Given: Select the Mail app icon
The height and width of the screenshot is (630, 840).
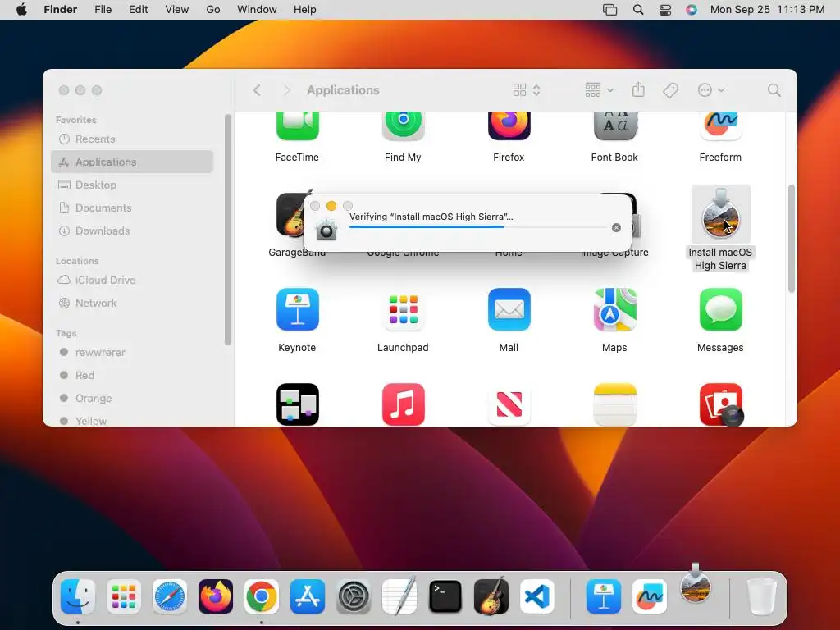Looking at the screenshot, I should (509, 309).
